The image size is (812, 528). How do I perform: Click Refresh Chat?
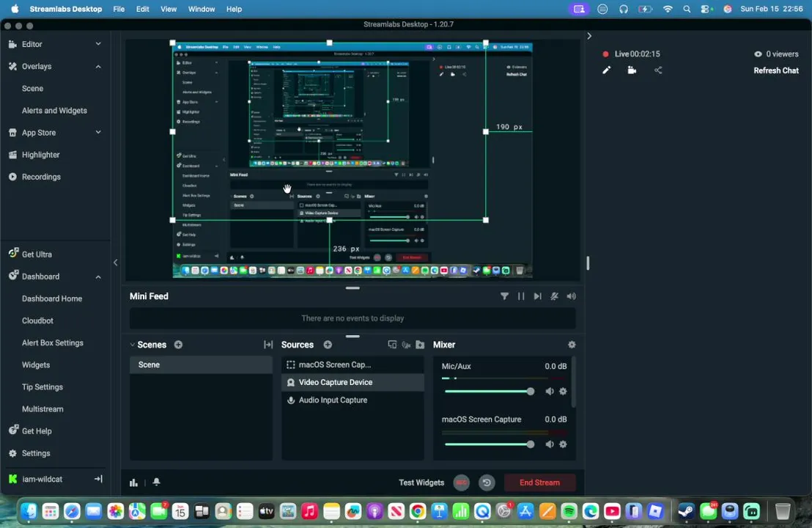pos(776,70)
